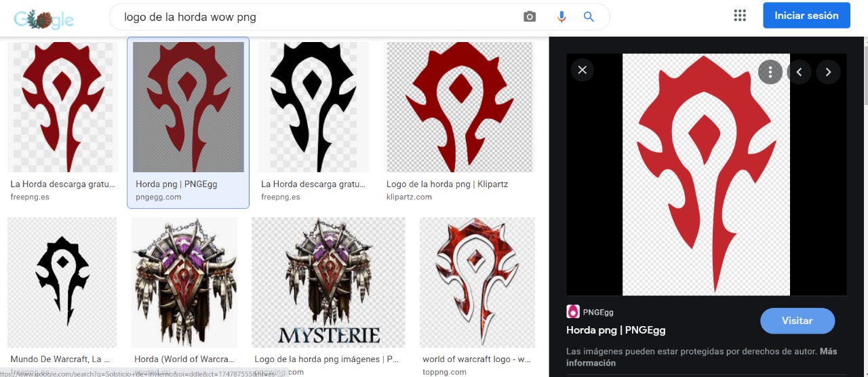This screenshot has height=377, width=868.
Task: Click the pngegg.com source text
Action: pos(159,197)
